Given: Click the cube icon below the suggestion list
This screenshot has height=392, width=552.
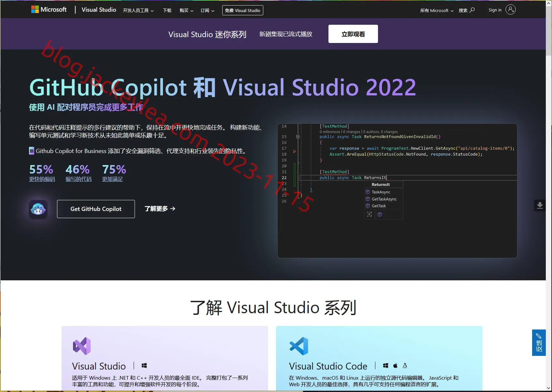Looking at the screenshot, I should 380,214.
